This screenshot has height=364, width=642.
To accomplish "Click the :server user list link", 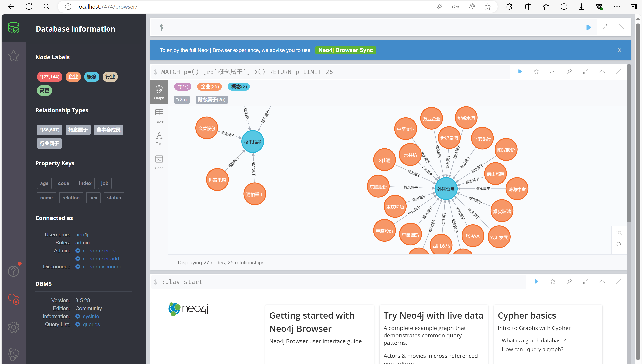I will [99, 250].
